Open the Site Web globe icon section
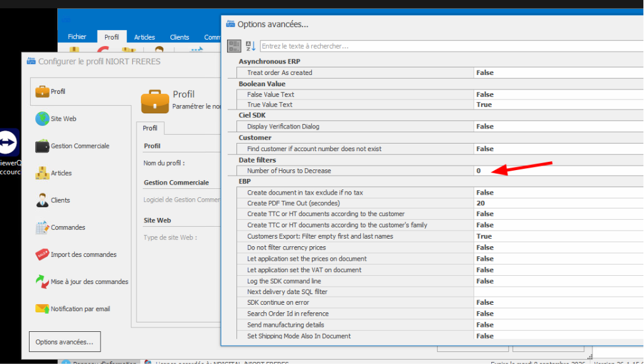The width and height of the screenshot is (644, 364). [42, 118]
